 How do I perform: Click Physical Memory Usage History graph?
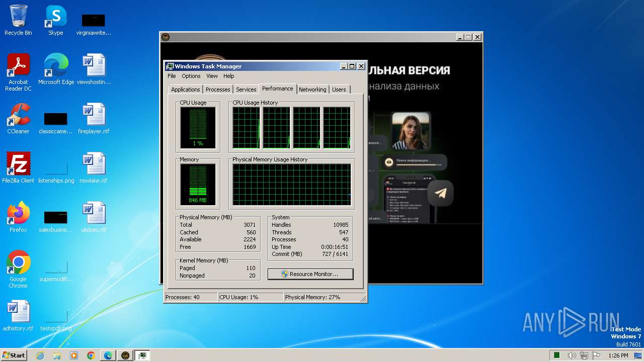point(291,185)
